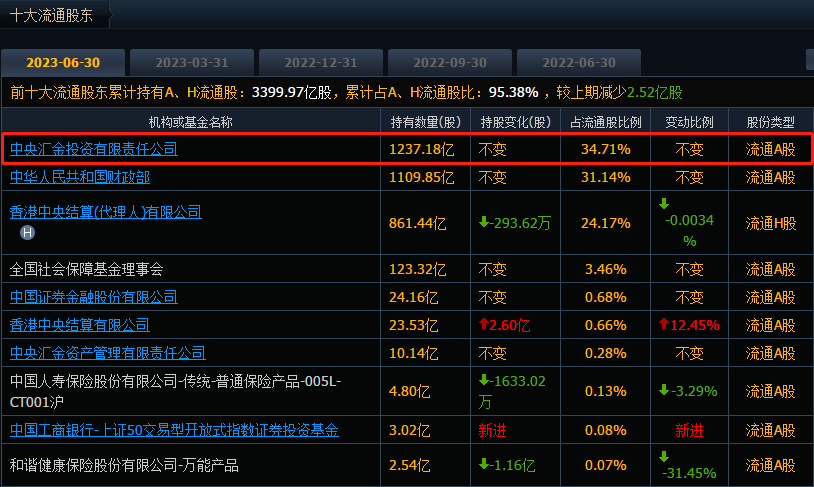This screenshot has height=487, width=814.
Task: Select the 24.16亿 holding value
Action: point(414,297)
